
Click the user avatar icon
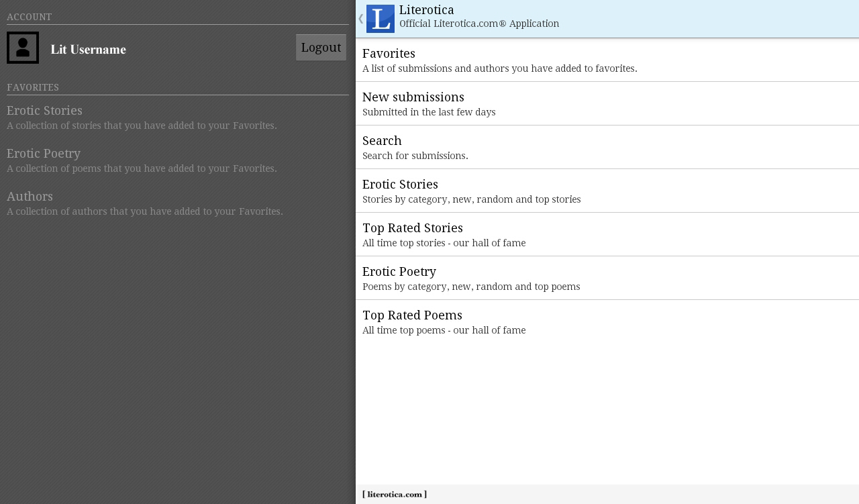(x=23, y=48)
